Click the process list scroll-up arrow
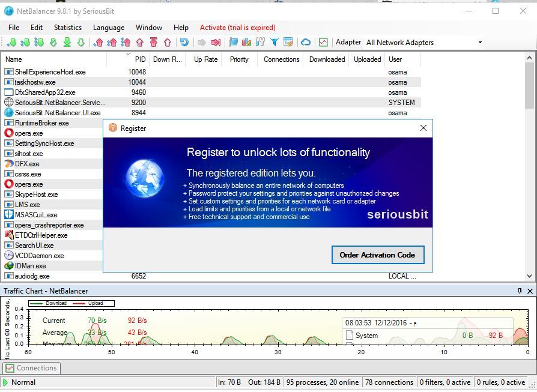Screen dimensions: 537x392 529,58
